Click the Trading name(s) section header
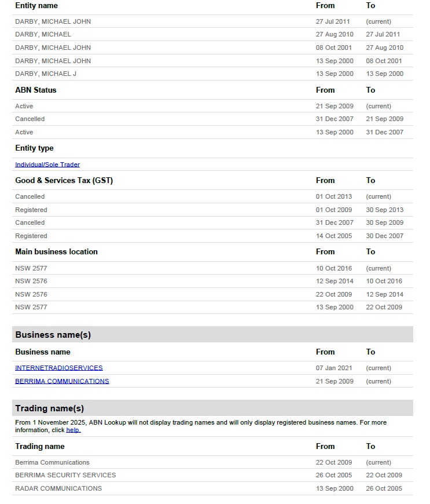The width and height of the screenshot is (430, 504). coord(212,408)
